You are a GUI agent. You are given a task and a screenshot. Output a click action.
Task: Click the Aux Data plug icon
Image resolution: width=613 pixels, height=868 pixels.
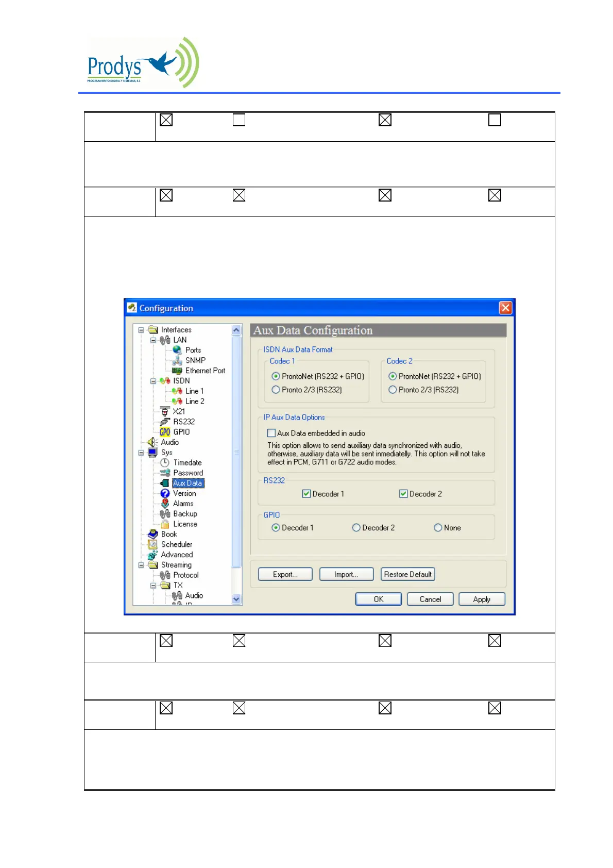165,483
